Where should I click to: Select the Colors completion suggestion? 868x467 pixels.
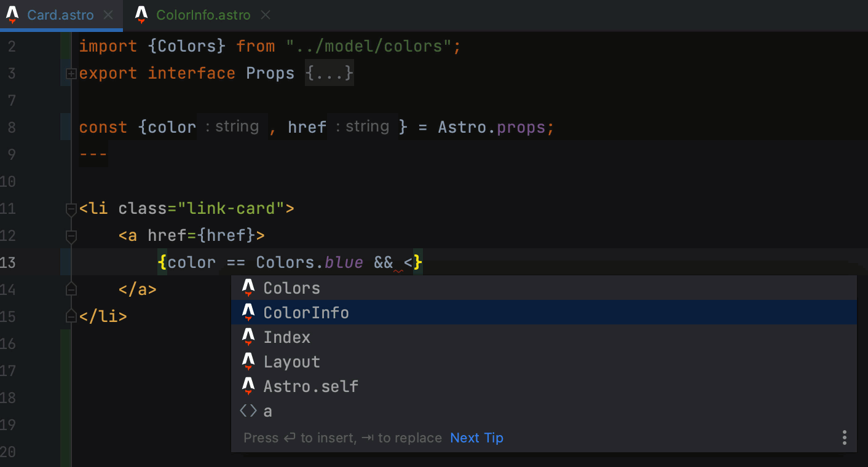(291, 288)
